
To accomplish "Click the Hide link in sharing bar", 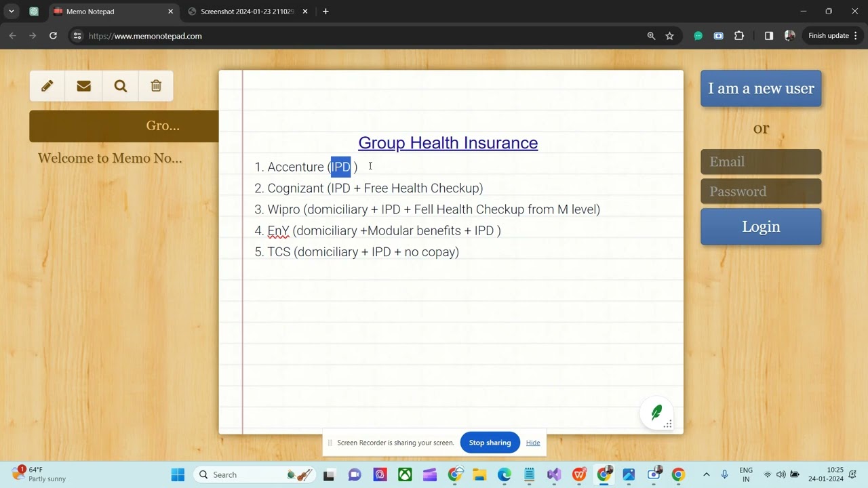I will click(x=533, y=443).
